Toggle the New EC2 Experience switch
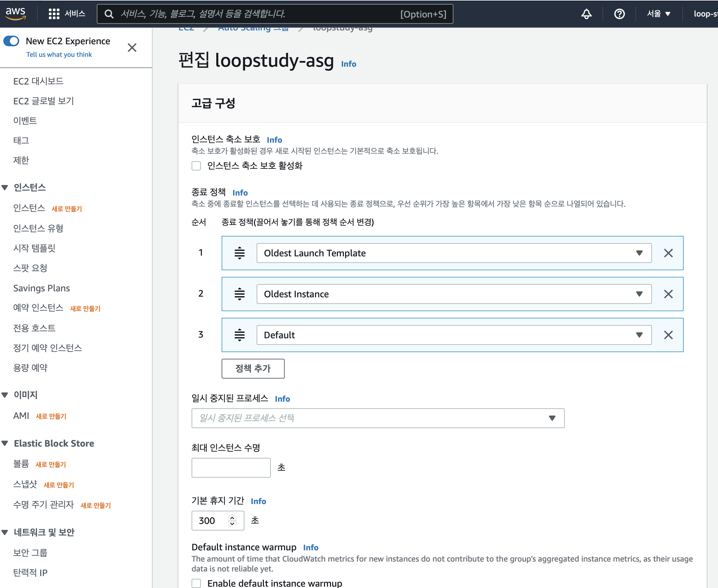718x588 pixels. 11,41
